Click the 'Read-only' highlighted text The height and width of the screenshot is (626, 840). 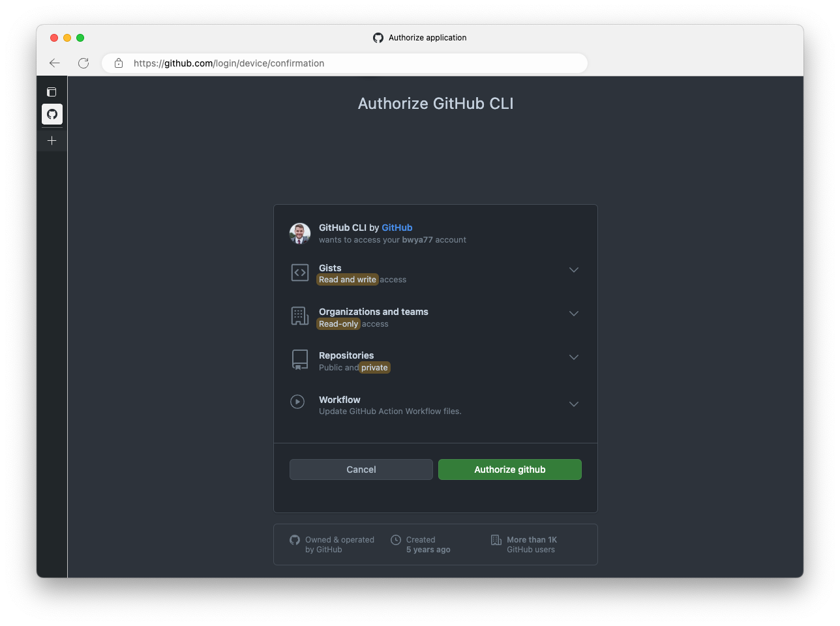pos(338,324)
